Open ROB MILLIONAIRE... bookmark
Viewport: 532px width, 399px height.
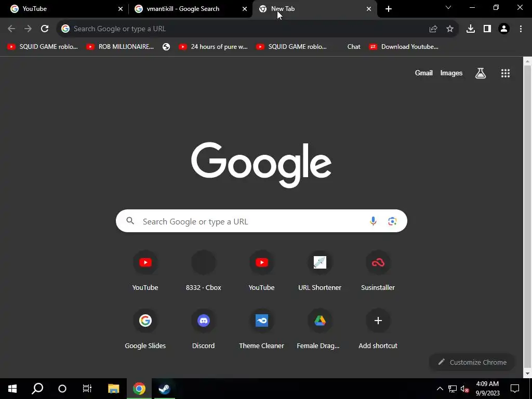120,47
